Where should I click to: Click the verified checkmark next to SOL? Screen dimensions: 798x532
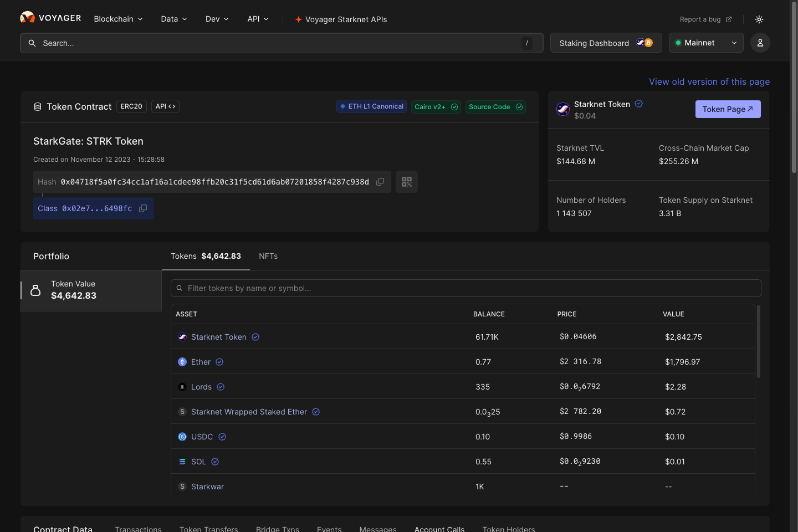coord(215,462)
